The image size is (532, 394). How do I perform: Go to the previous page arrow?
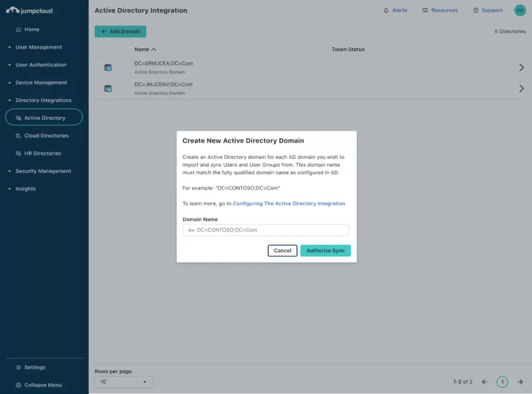(485, 382)
